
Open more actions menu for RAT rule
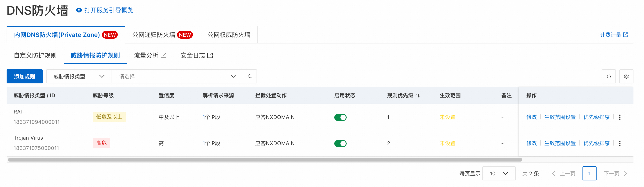(620, 117)
